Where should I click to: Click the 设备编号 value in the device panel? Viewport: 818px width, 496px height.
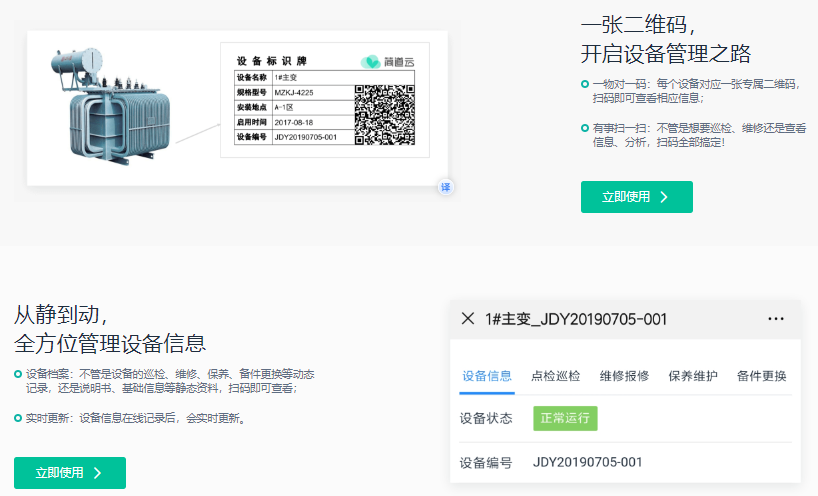click(x=588, y=462)
